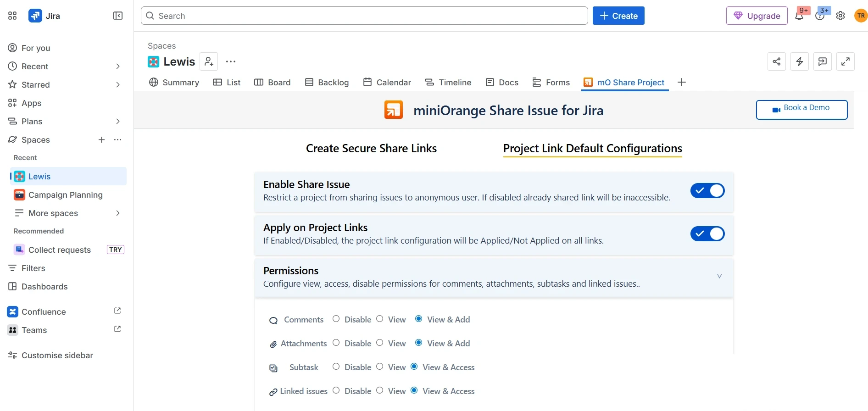Viewport: 868px width, 411px height.
Task: Open the Docs tab
Action: [502, 82]
